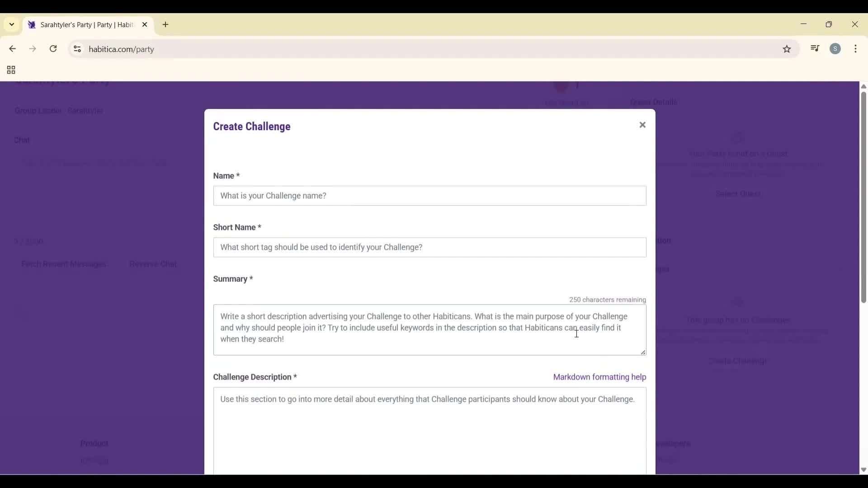Close the Create Challenge dialog
The height and width of the screenshot is (488, 868).
click(642, 125)
